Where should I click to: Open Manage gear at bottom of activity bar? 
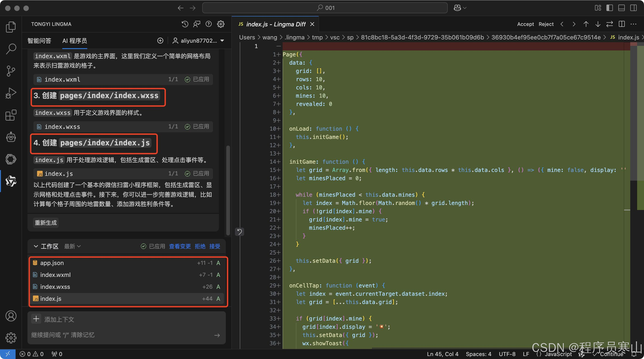(11, 338)
